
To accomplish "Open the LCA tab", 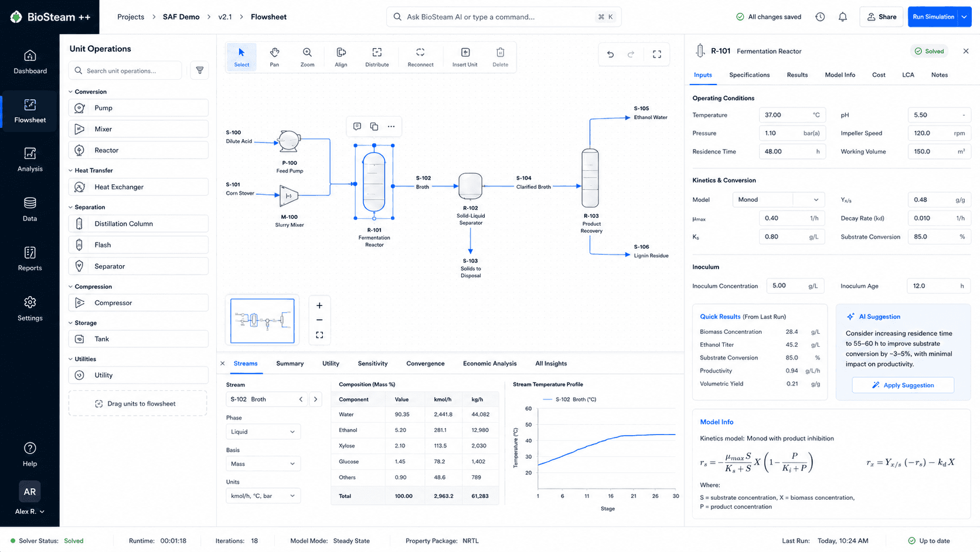I will click(x=908, y=75).
